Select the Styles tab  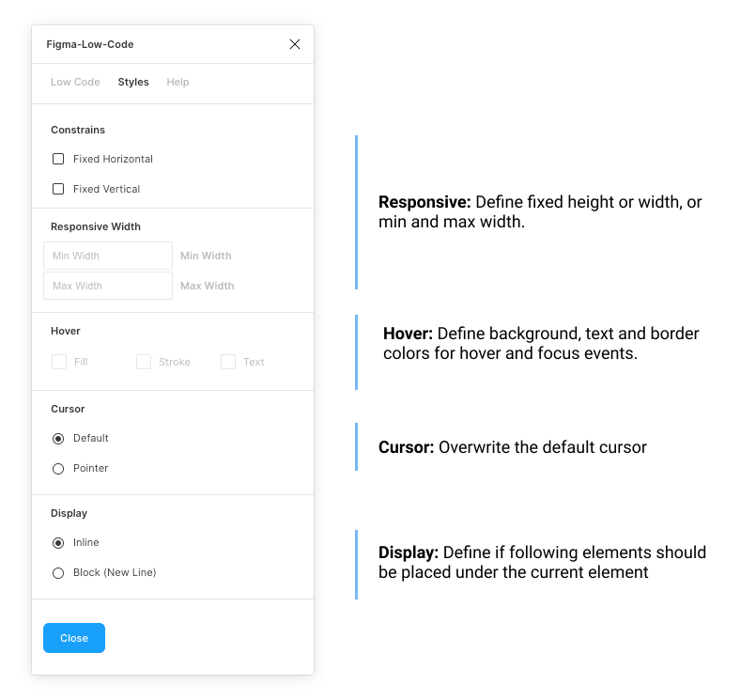133,82
